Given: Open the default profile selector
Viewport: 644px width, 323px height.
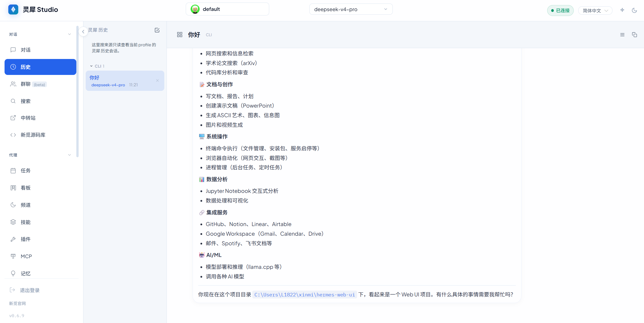Looking at the screenshot, I should pos(227,9).
